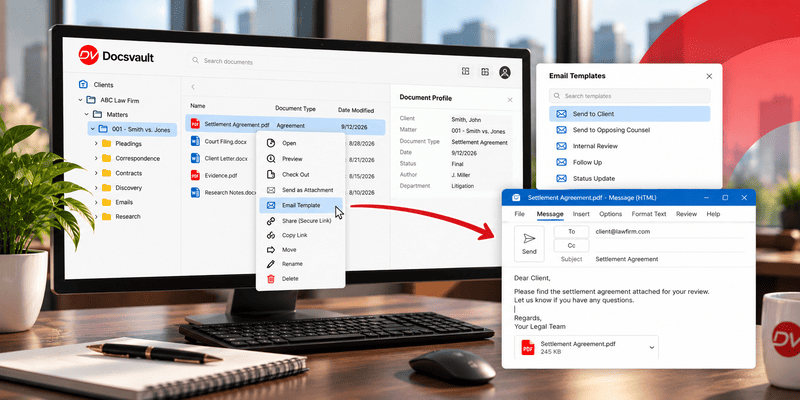Close the Email Templates panel
This screenshot has height=400, width=800.
pyautogui.click(x=709, y=76)
